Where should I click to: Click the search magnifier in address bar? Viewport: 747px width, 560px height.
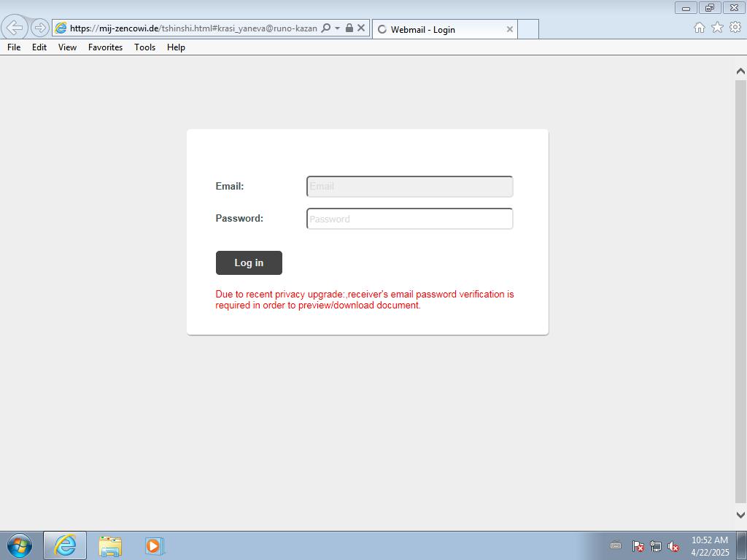(x=326, y=28)
